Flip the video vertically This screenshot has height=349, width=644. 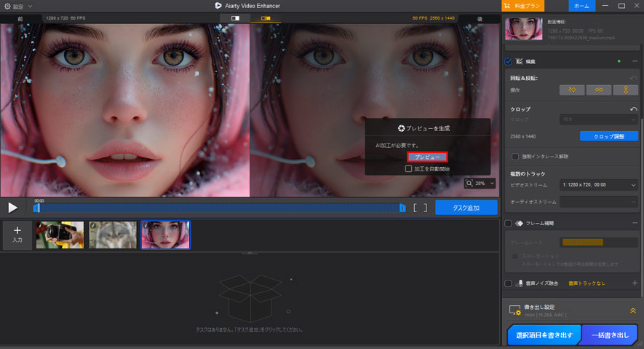(x=626, y=90)
